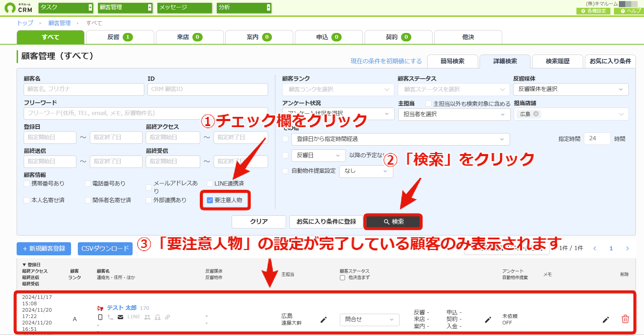Screen dimensions: 644x335
Task: Tick the 外部連携あり checkbox
Action: 149,200
